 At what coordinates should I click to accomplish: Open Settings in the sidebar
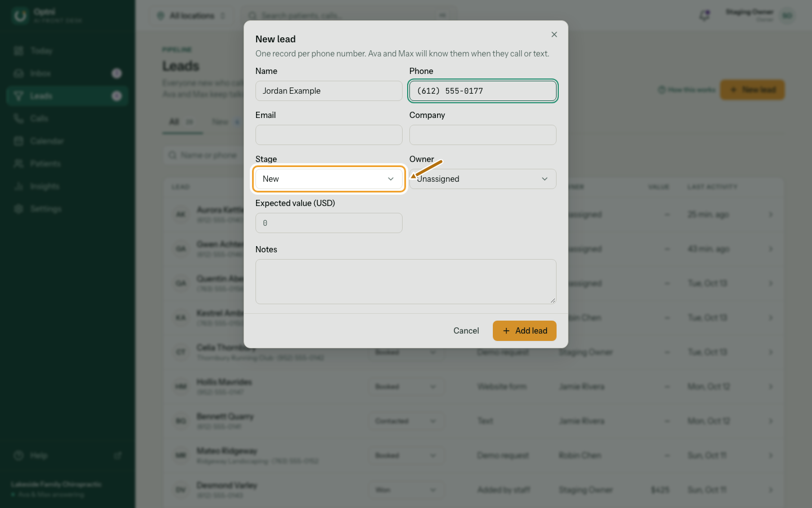[68, 209]
